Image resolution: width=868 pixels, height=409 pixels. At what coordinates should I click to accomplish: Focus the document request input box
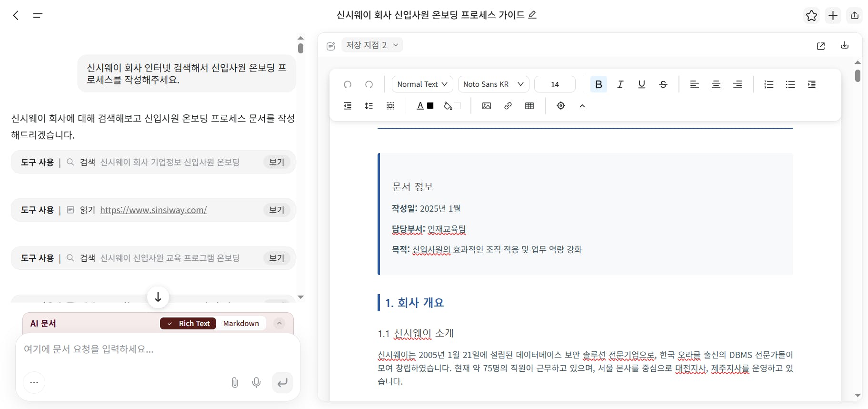[x=158, y=349]
